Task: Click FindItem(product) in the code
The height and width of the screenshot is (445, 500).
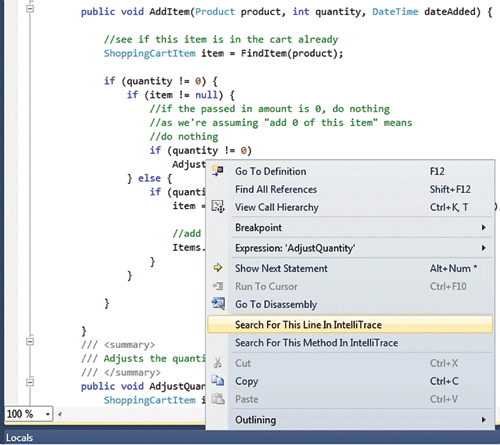Action: click(289, 53)
